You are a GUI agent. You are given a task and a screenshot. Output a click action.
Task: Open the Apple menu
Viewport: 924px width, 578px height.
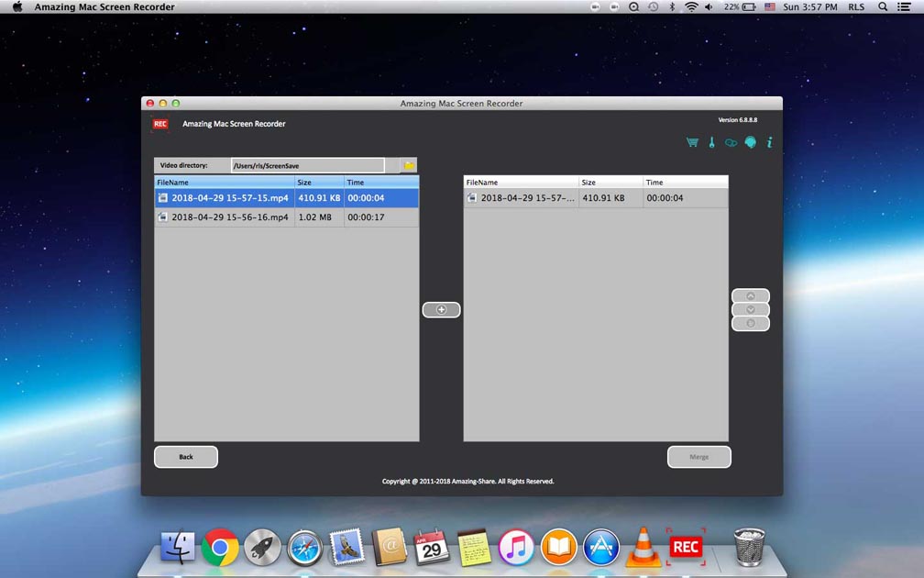click(x=17, y=7)
